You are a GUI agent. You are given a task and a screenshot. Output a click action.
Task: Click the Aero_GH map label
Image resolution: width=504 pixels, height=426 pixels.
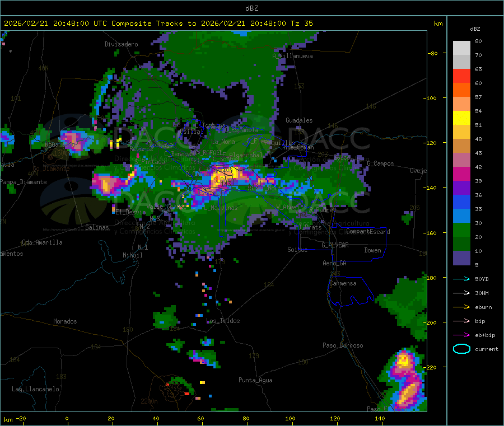(x=334, y=263)
